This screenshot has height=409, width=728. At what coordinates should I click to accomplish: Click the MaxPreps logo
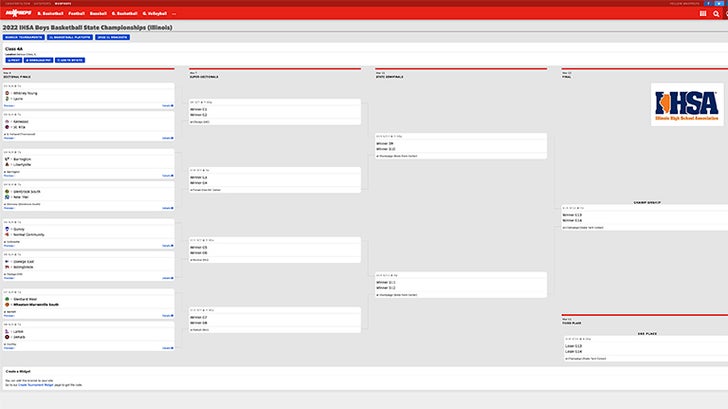[18, 13]
